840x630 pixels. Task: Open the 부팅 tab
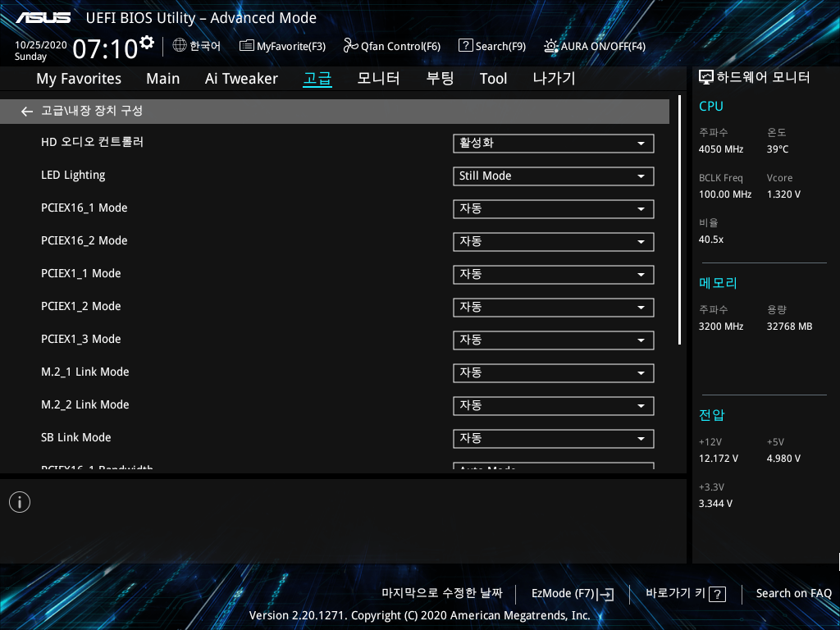click(440, 79)
